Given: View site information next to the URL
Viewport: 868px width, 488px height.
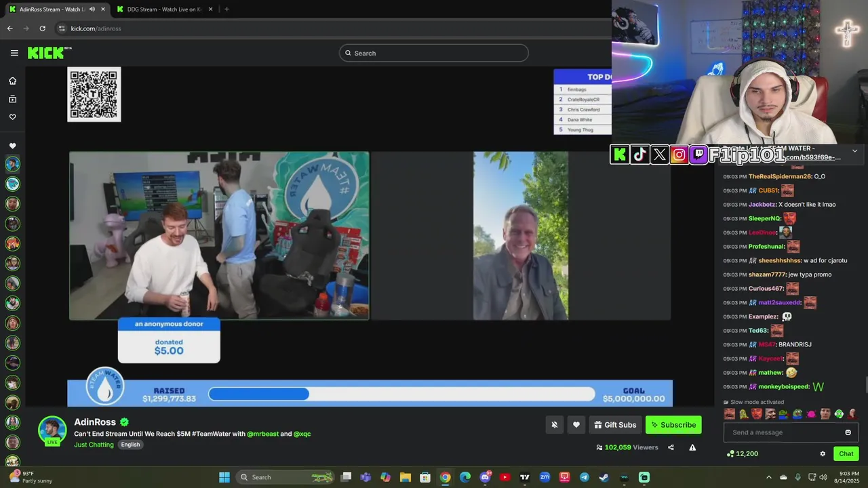Looking at the screenshot, I should (x=62, y=28).
